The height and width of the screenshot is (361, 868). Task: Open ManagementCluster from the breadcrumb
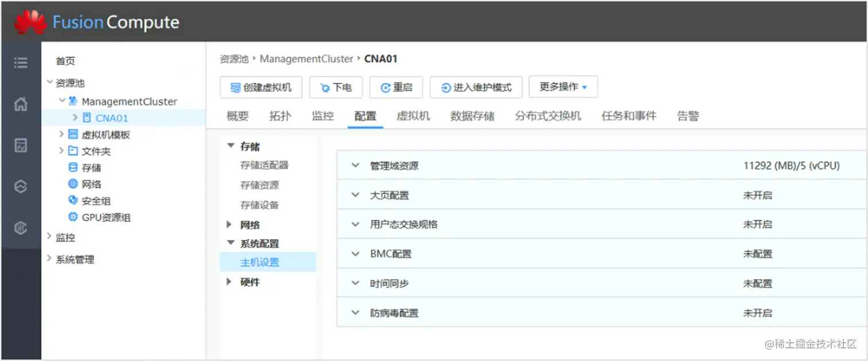click(x=306, y=59)
